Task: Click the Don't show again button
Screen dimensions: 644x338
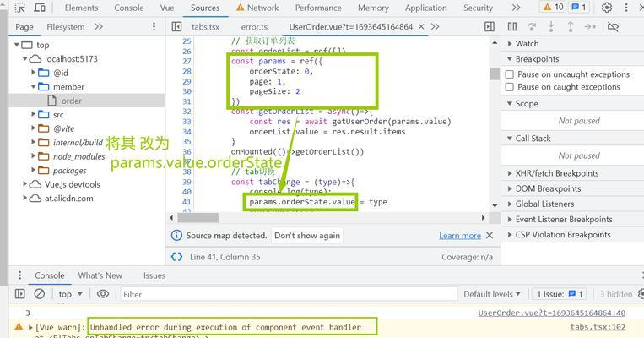Action: [x=306, y=236]
